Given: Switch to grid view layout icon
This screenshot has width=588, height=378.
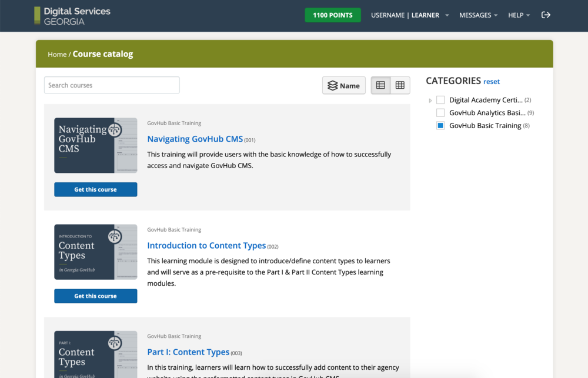Looking at the screenshot, I should tap(400, 85).
